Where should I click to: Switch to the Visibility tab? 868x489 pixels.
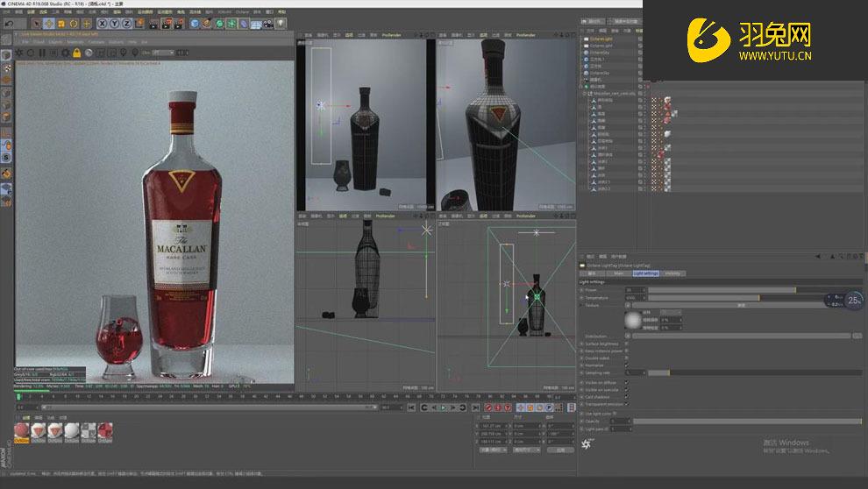672,273
